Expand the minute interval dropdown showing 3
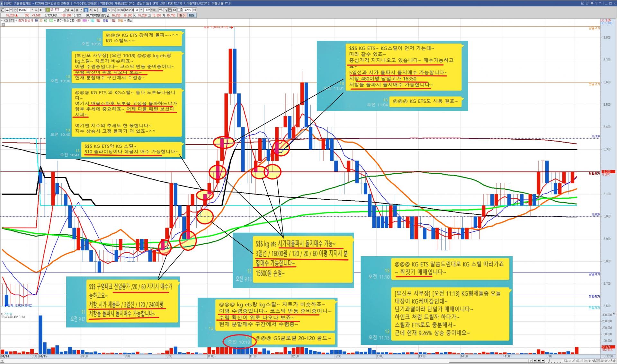 pos(141,10)
